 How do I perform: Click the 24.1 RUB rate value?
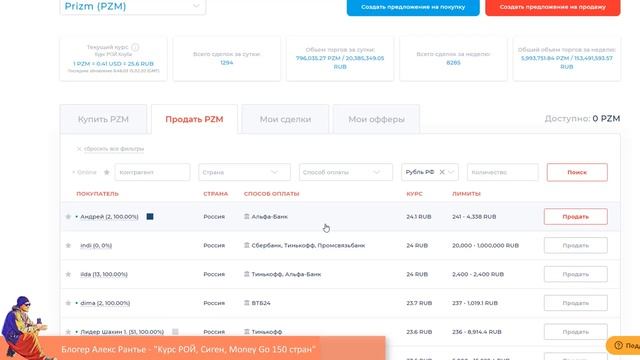419,217
